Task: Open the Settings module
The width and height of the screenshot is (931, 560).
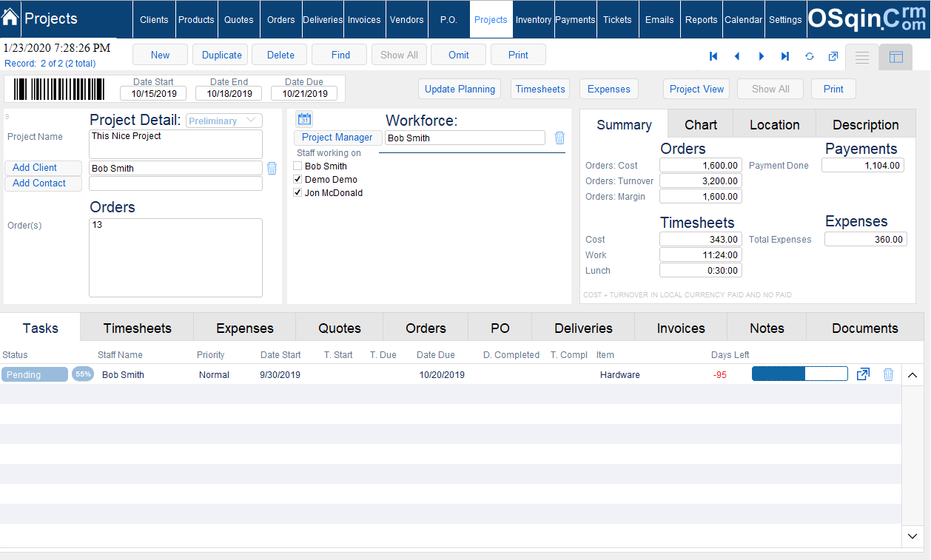Action: (x=785, y=19)
